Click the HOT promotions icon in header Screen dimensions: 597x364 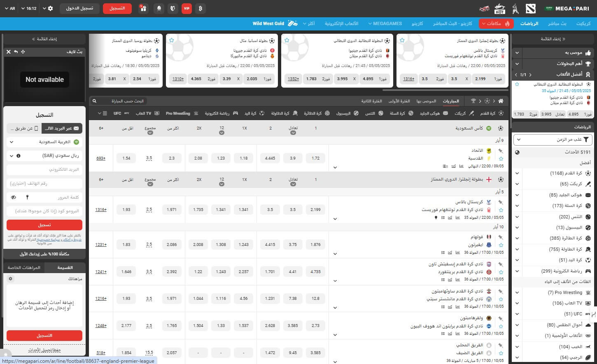pyautogui.click(x=499, y=8)
